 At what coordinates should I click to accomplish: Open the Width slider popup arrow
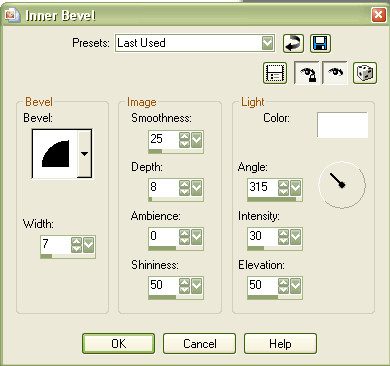(89, 245)
